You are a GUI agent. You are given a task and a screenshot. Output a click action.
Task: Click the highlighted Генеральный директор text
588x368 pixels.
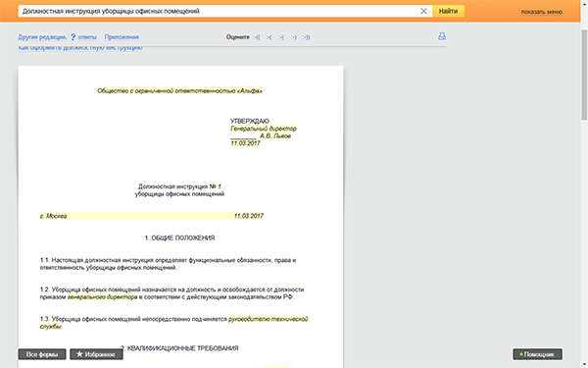point(264,129)
